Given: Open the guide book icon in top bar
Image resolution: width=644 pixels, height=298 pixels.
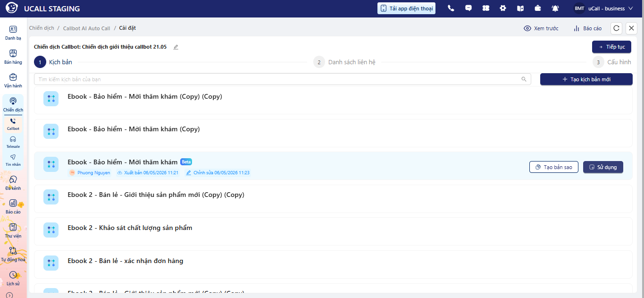Looking at the screenshot, I should [520, 8].
